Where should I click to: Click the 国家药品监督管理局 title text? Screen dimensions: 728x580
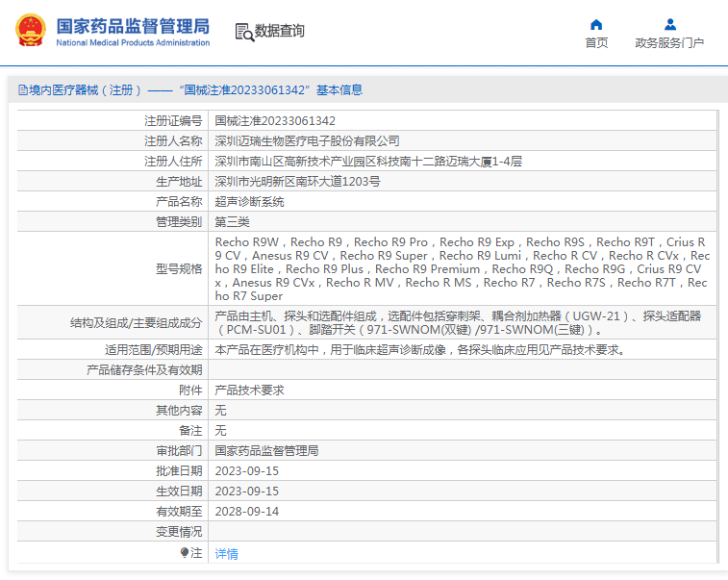[133, 25]
